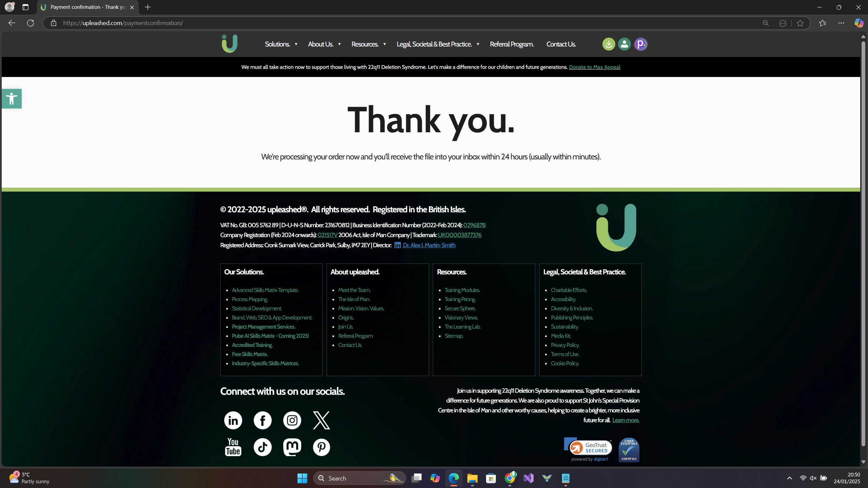Open the weather widget showing 5°C
The height and width of the screenshot is (488, 868).
[30, 478]
